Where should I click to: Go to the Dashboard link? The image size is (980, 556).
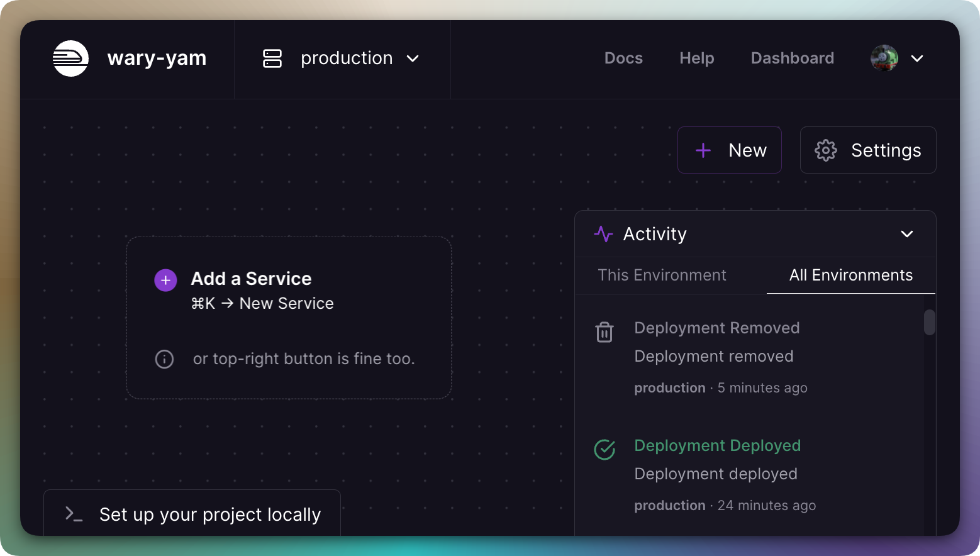[792, 58]
